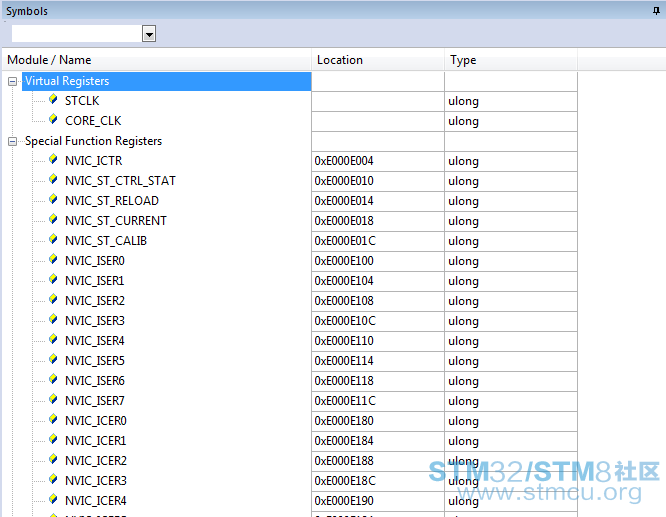666x517 pixels.
Task: Click location cell 0xE000E11C
Action: [378, 401]
